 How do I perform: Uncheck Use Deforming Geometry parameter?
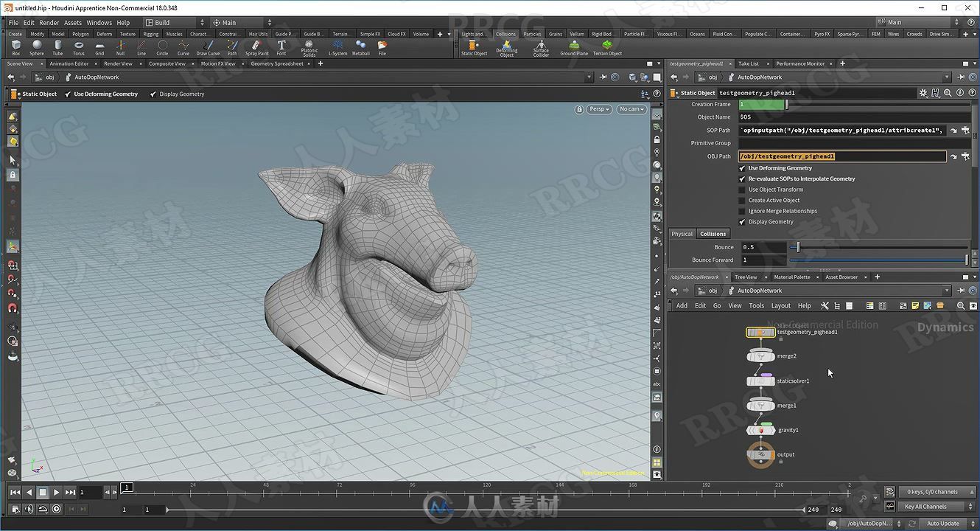(x=742, y=168)
